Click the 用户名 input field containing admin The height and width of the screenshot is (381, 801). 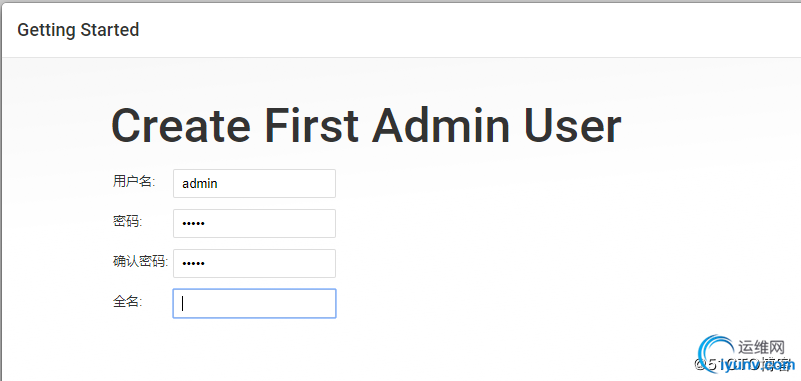(254, 183)
